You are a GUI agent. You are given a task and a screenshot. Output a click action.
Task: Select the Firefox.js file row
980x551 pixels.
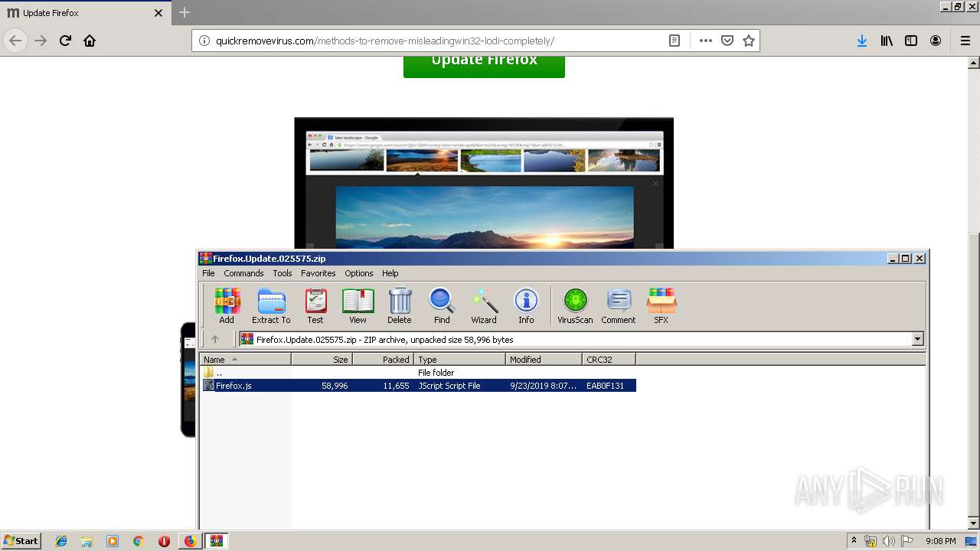coord(419,386)
